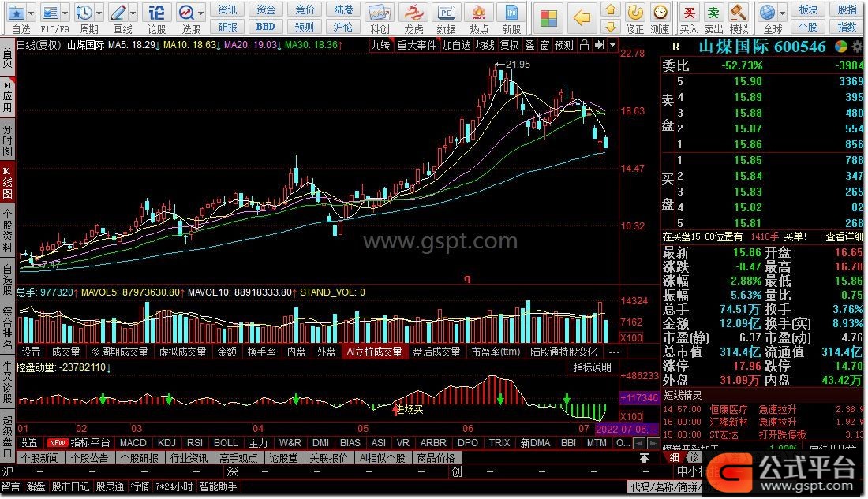Click the yellow down arrow icon
This screenshot has width=868, height=499.
(611, 27)
